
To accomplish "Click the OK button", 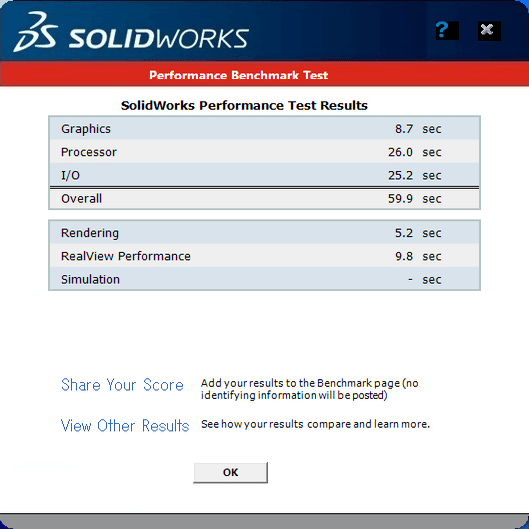I will coord(230,472).
